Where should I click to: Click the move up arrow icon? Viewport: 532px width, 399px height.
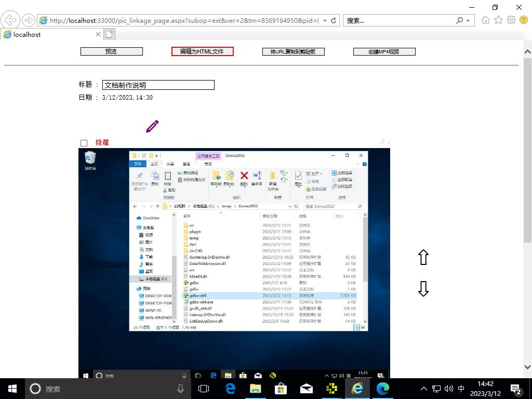[x=423, y=257]
